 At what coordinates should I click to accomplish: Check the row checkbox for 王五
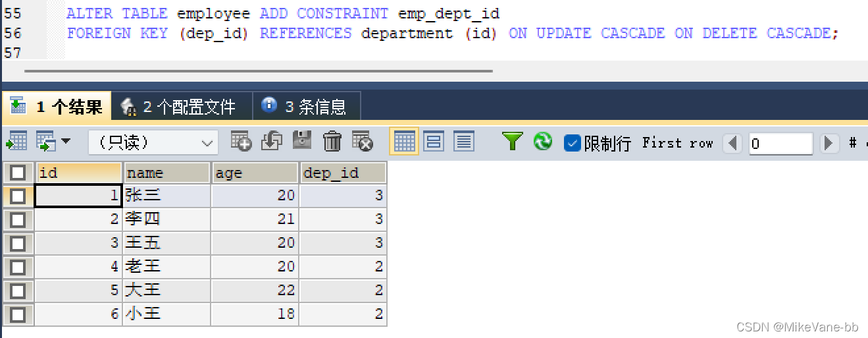18,243
